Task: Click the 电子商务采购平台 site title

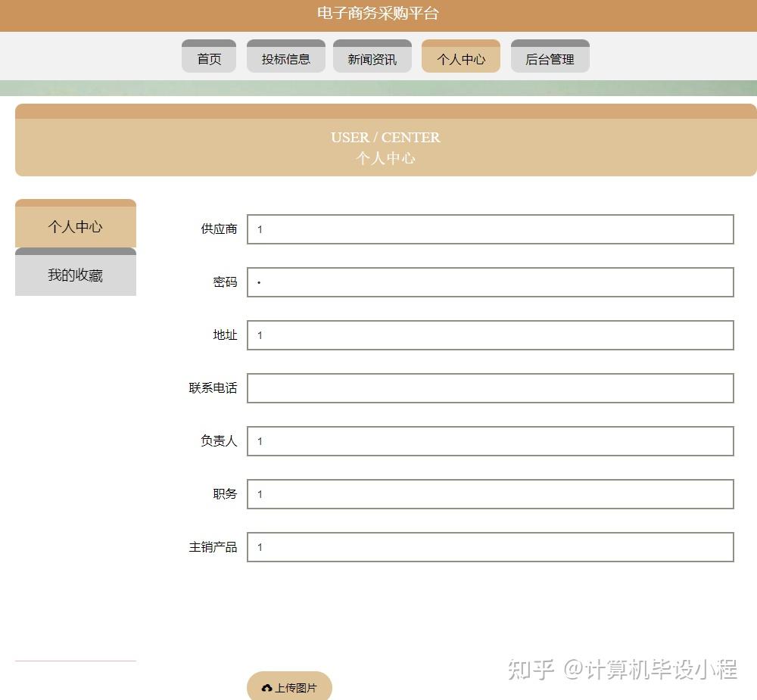Action: coord(378,13)
